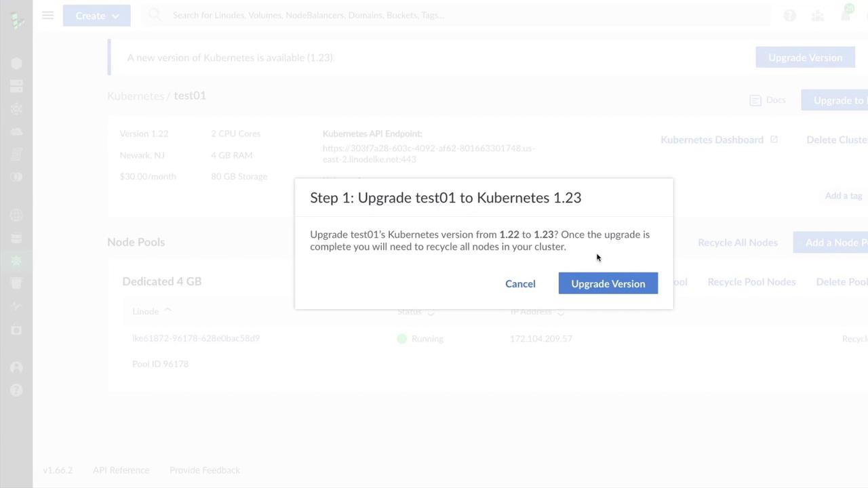Click Recycle All Nodes
The height and width of the screenshot is (488, 868).
point(737,242)
